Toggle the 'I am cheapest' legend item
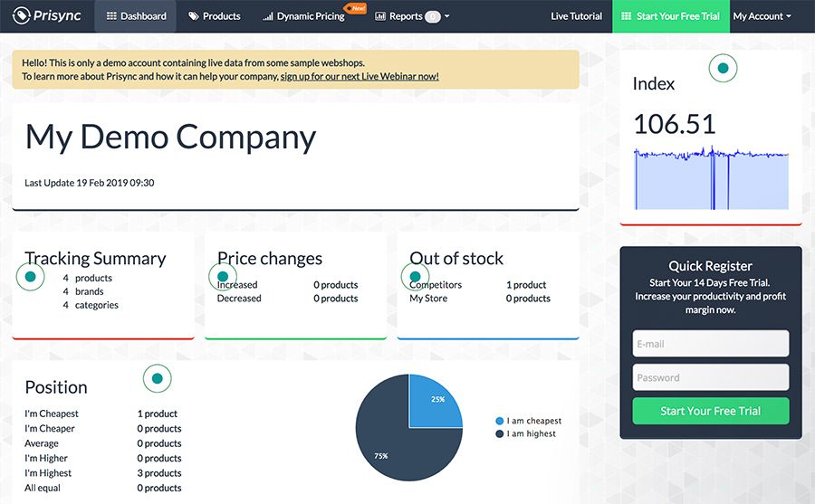This screenshot has height=504, width=815. pyautogui.click(x=529, y=421)
